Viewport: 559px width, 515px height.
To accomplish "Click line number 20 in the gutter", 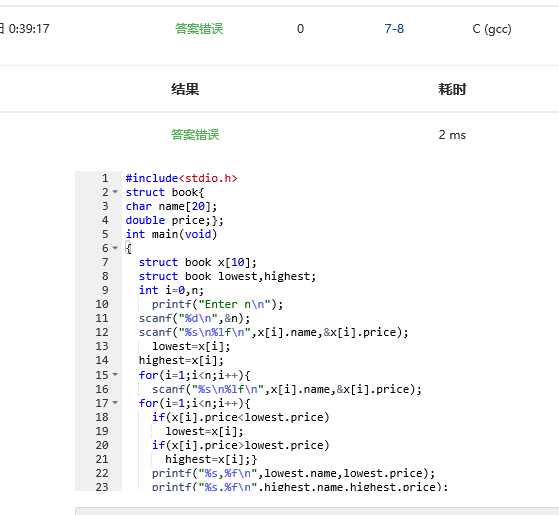I will [102, 445].
